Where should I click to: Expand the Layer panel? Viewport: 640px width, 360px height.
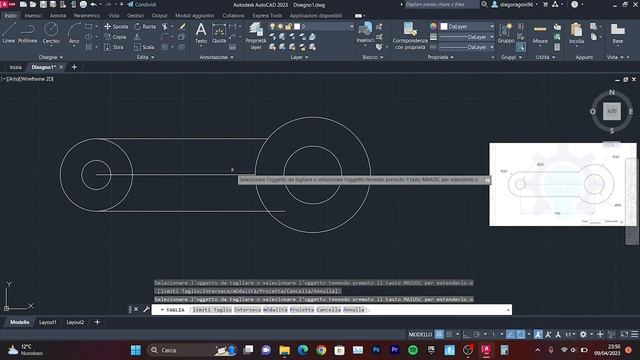[299, 57]
